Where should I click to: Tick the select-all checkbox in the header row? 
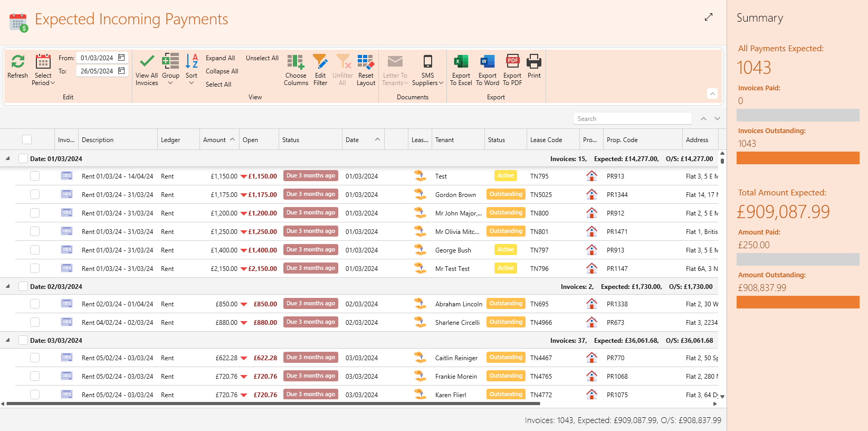click(27, 139)
